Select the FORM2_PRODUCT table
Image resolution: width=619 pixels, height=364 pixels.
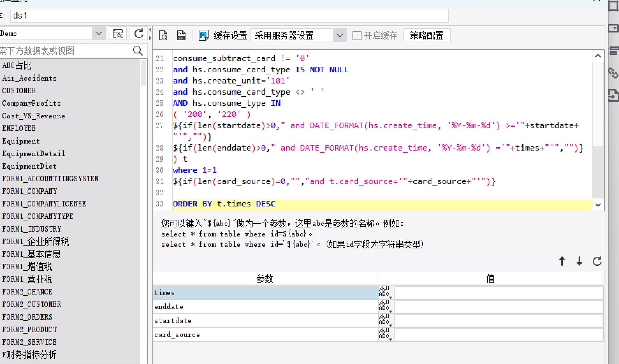pos(30,329)
